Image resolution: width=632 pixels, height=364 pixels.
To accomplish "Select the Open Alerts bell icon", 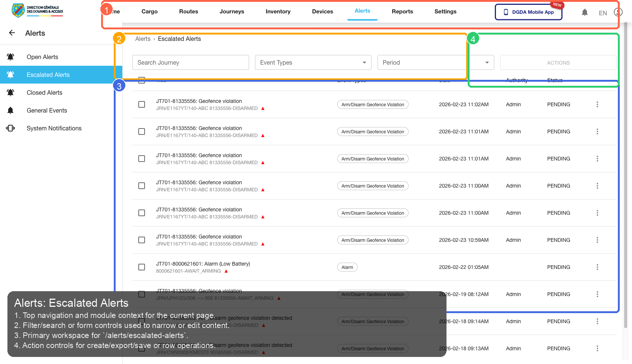I will (x=10, y=56).
